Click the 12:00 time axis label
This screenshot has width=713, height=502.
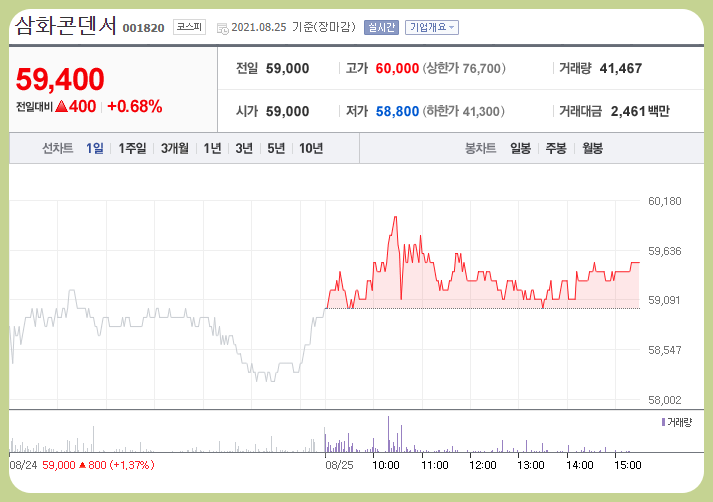coord(482,465)
